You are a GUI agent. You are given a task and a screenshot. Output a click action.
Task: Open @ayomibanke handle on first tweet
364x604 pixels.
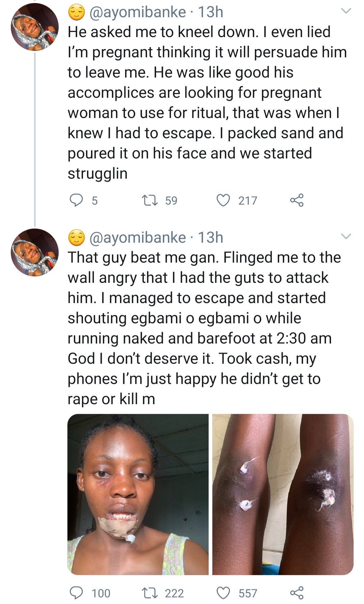[x=137, y=12]
